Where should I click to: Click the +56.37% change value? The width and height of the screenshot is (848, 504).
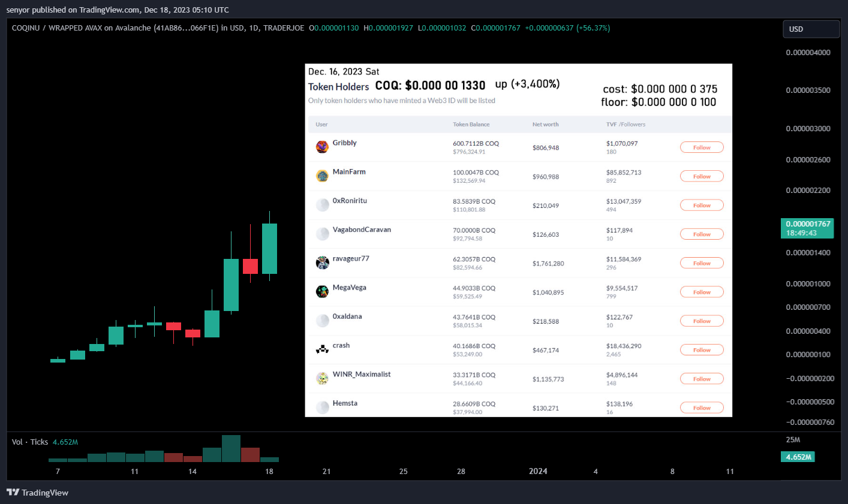[x=593, y=28]
